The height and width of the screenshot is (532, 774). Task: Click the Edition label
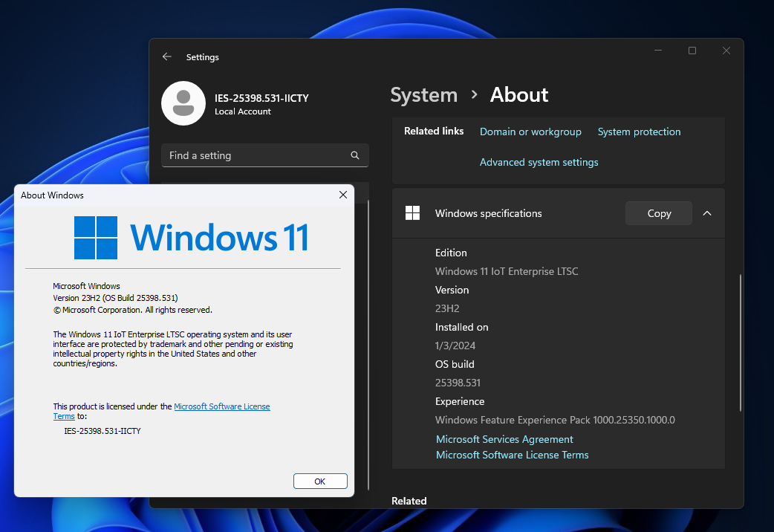coord(451,253)
